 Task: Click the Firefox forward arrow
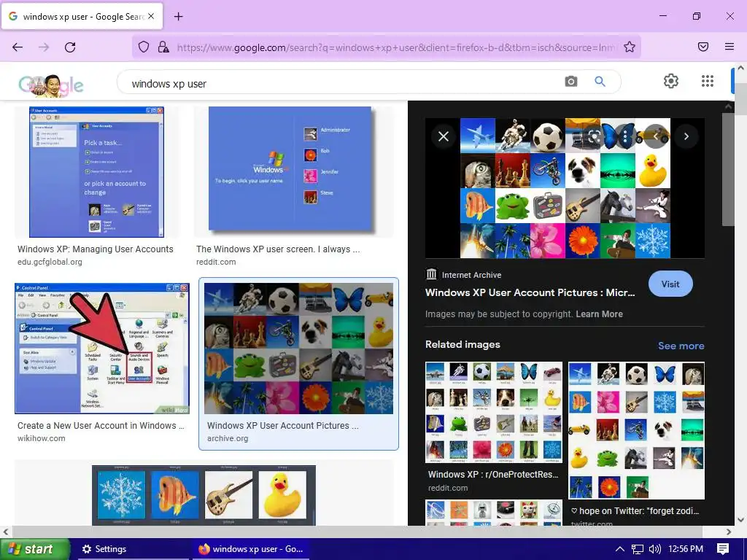[x=44, y=47]
